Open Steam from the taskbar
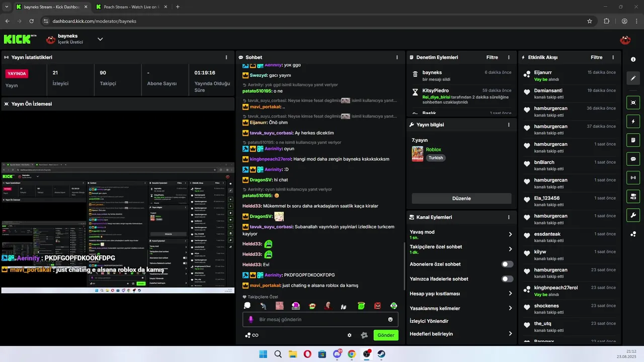Viewport: 644px width, 362px height. coord(381,354)
